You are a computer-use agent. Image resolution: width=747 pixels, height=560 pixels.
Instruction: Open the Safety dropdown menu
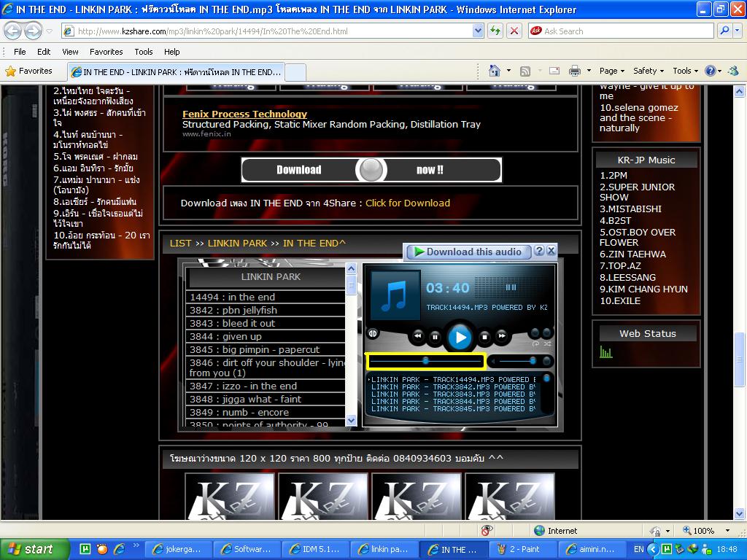click(649, 71)
